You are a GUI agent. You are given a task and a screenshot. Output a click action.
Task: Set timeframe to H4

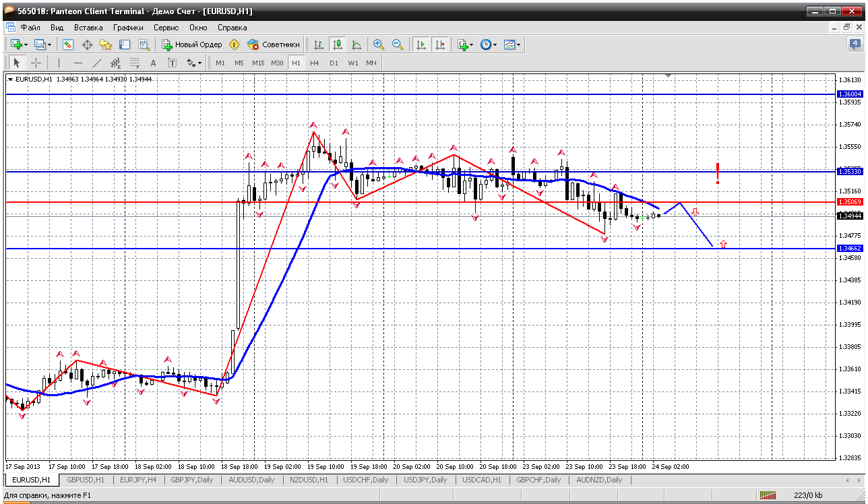point(315,63)
